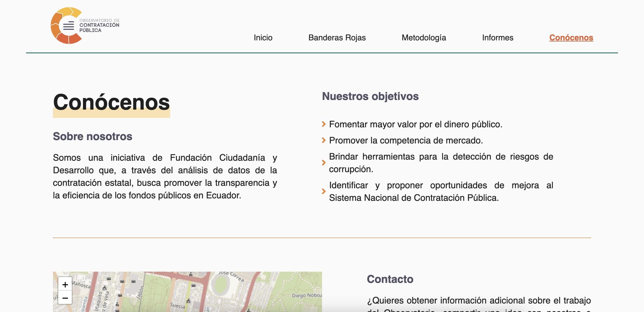Viewport: 644px width, 312px height.
Task: Click the 'Sobre nosotros' heading
Action: [93, 136]
